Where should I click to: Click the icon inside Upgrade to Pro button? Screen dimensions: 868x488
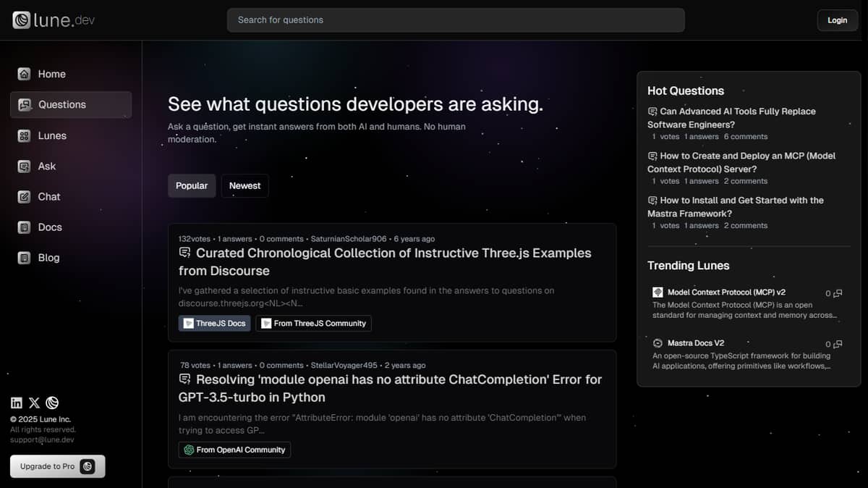[x=88, y=466]
